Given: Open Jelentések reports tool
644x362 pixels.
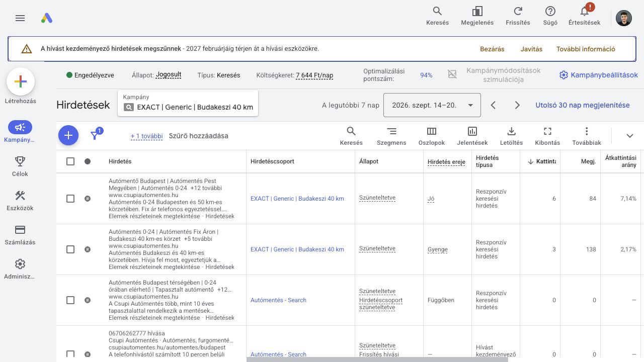Looking at the screenshot, I should click(472, 136).
